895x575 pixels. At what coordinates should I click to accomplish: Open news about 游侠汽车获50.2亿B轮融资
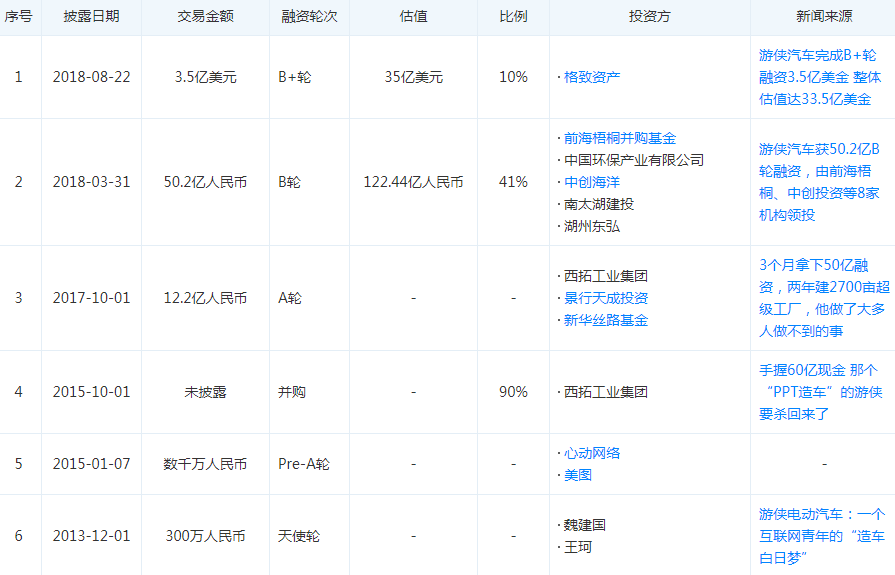[x=819, y=182]
